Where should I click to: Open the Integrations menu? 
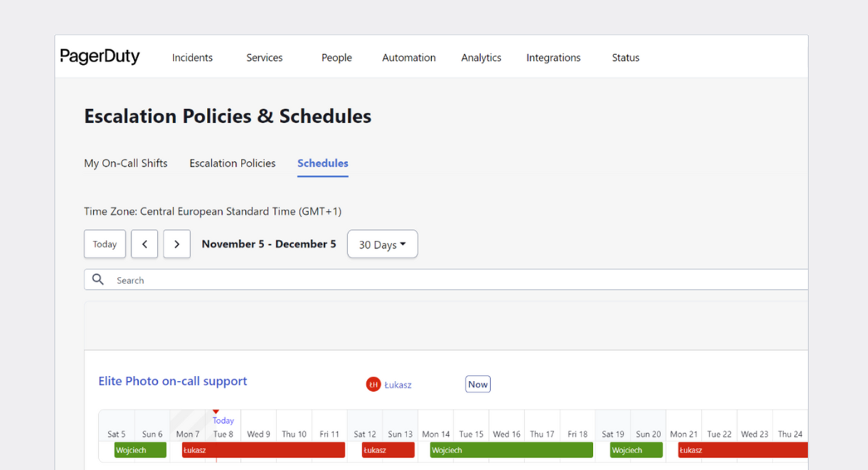tap(553, 58)
